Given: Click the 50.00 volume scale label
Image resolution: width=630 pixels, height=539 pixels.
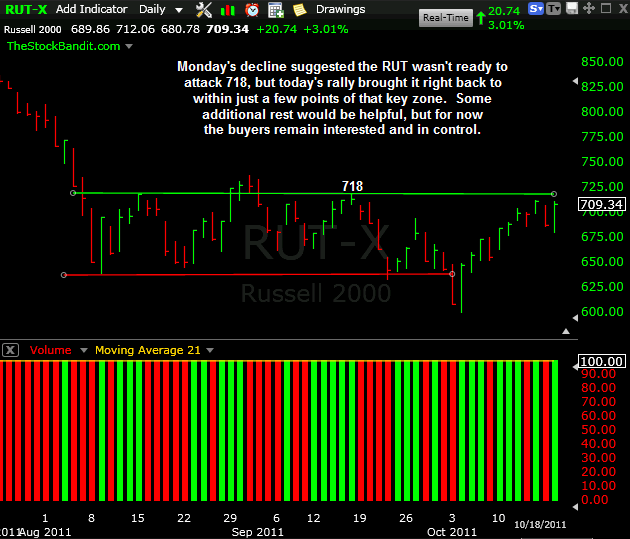Looking at the screenshot, I should tap(599, 430).
